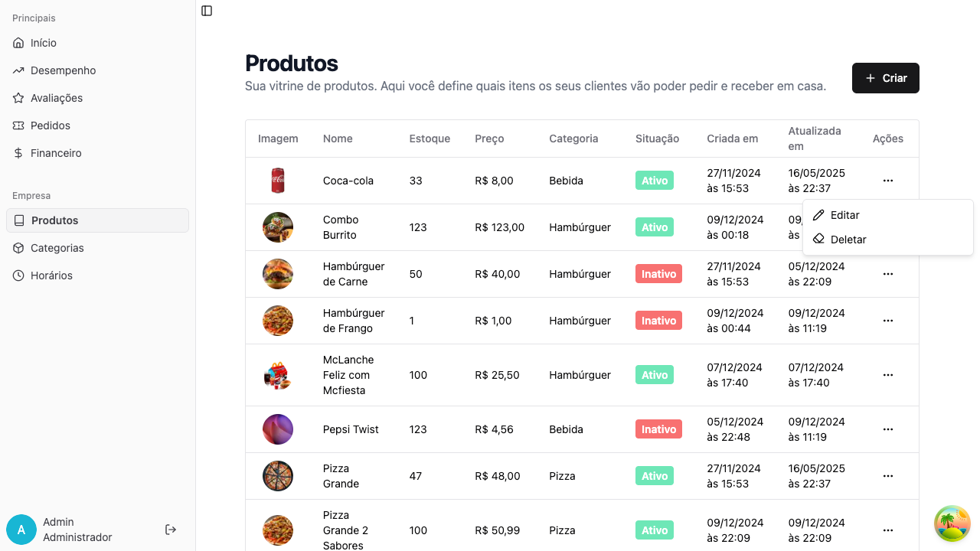Click the trending chart icon next to Desempenho
The image size is (980, 551).
17,70
